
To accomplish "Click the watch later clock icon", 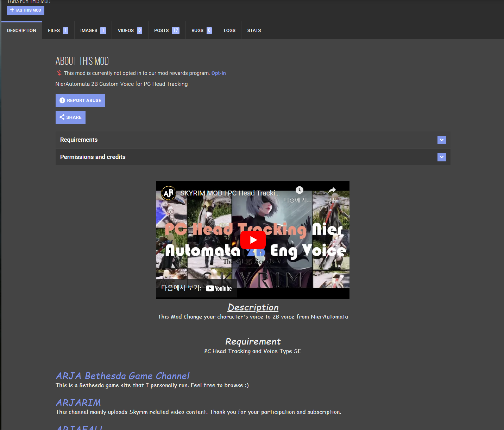I will point(299,190).
